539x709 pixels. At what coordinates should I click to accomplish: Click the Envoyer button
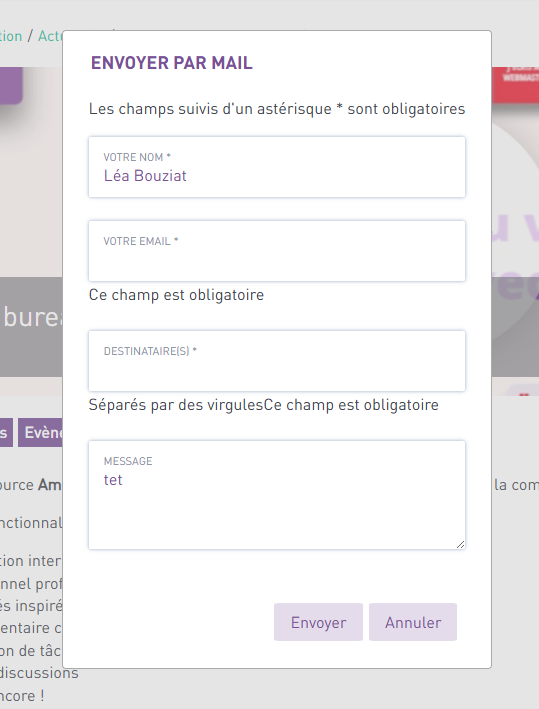pyautogui.click(x=318, y=622)
